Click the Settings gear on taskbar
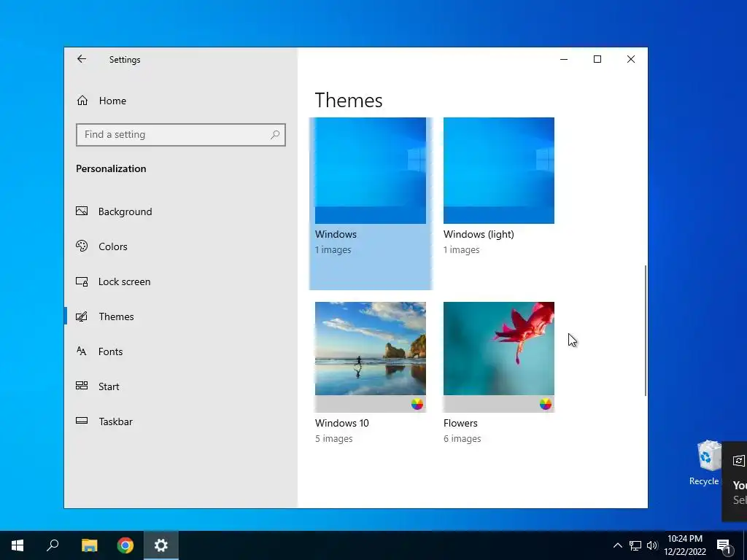This screenshot has width=747, height=560. pyautogui.click(x=161, y=545)
